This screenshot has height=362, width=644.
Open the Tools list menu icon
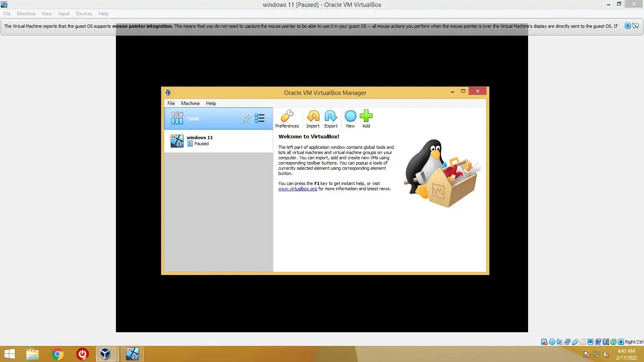click(260, 118)
